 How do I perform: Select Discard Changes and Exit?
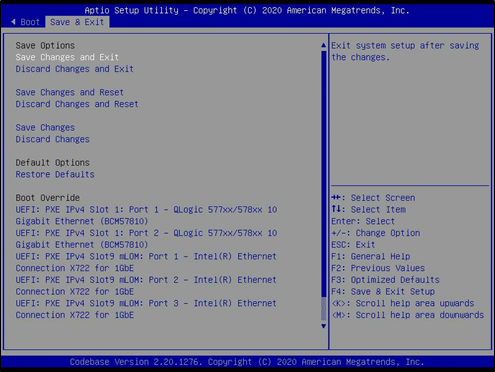[75, 69]
